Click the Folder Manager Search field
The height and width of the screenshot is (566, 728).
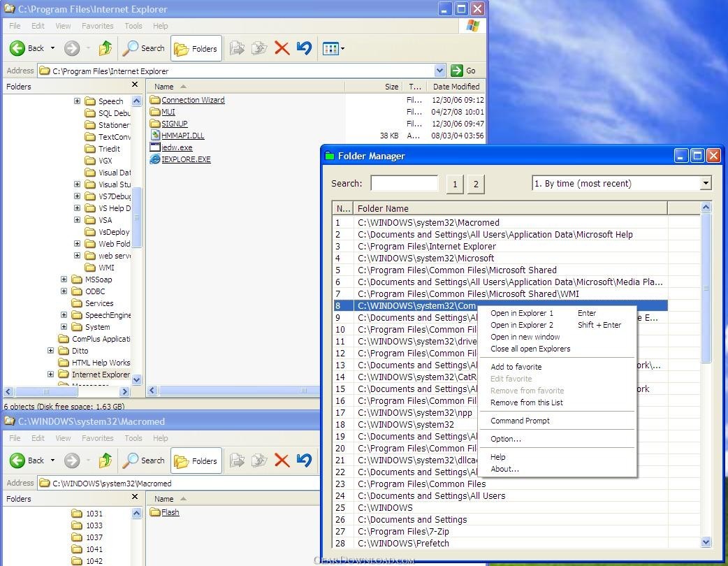click(x=405, y=183)
